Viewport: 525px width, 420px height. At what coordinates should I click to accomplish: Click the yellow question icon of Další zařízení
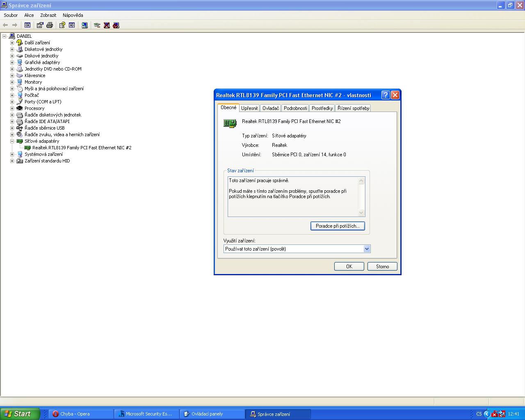20,43
